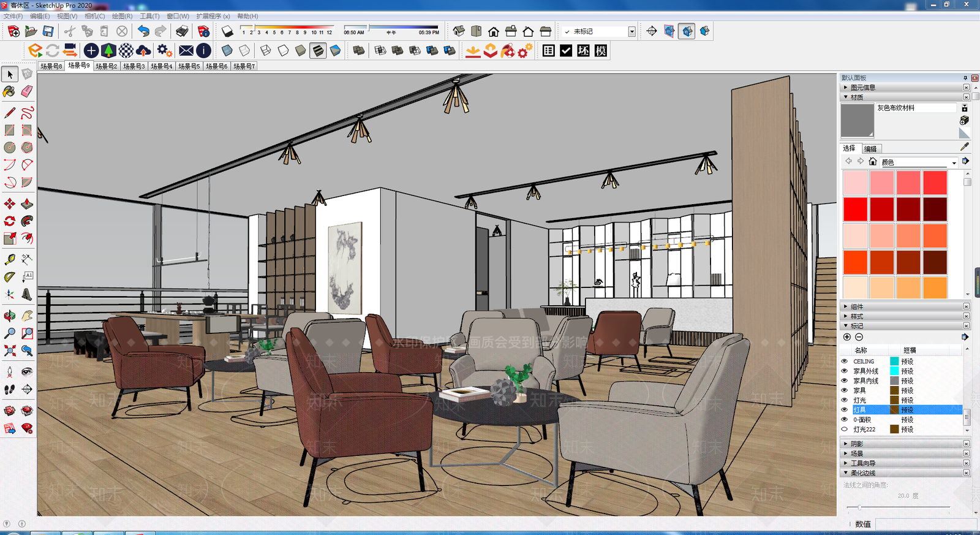This screenshot has height=535, width=980.
Task: Switch to X-ray face style
Action: [x=227, y=51]
